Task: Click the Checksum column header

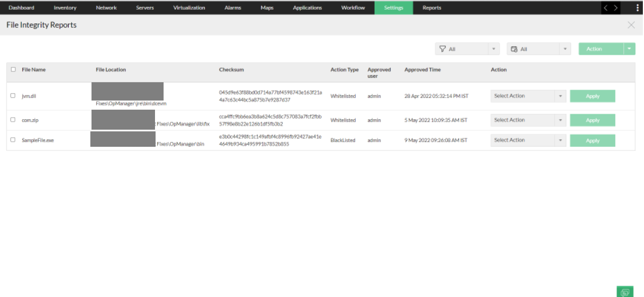Action: coord(232,70)
